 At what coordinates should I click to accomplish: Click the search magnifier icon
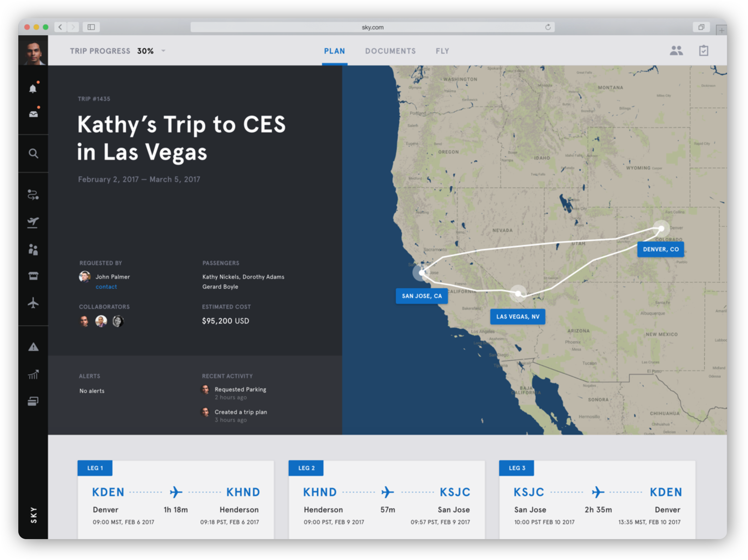pos(33,153)
